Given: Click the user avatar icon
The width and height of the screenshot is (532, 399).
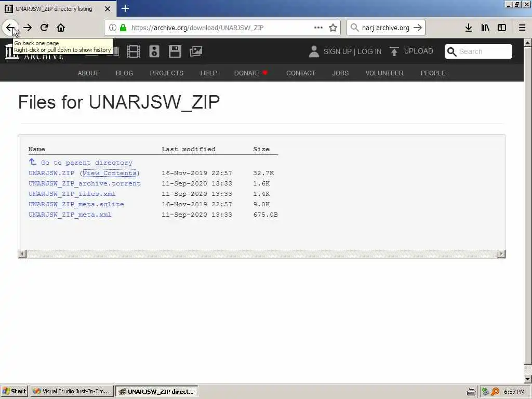Looking at the screenshot, I should point(314,51).
